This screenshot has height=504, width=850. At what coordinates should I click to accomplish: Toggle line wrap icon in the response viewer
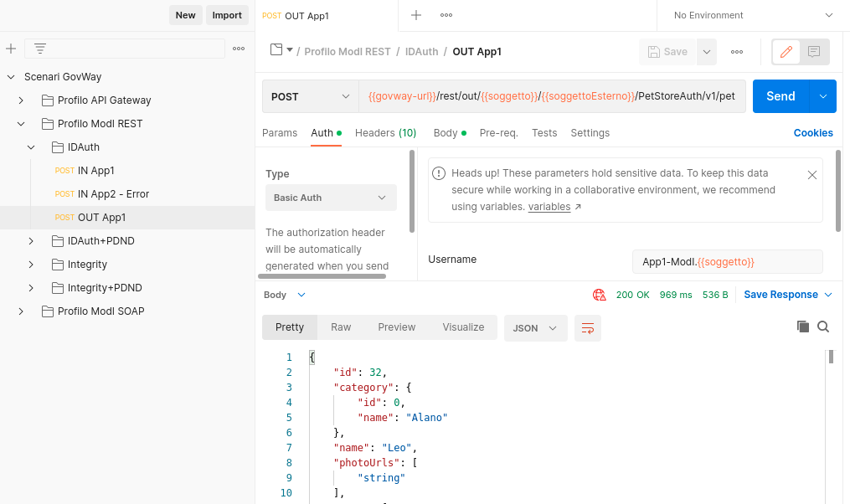[x=588, y=328]
